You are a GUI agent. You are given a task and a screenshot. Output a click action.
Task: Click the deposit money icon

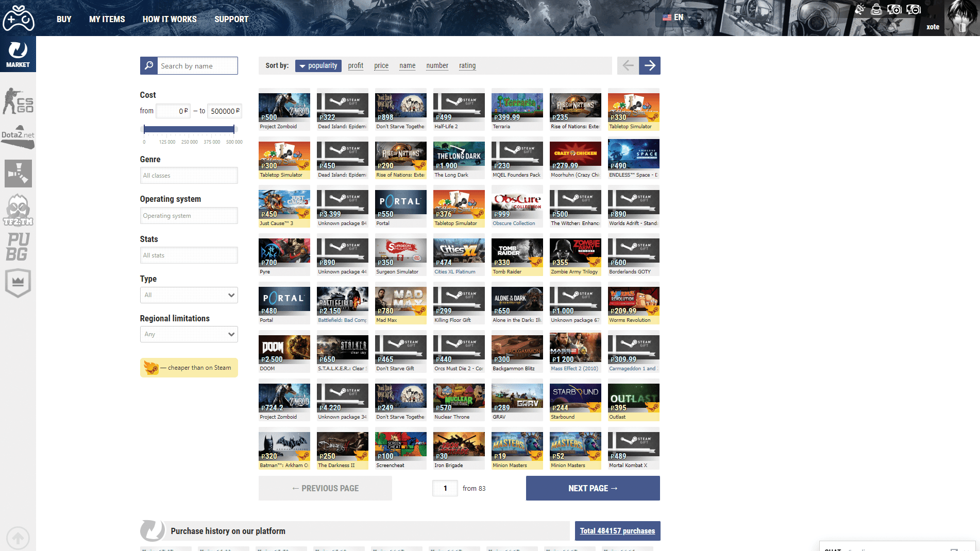[894, 9]
